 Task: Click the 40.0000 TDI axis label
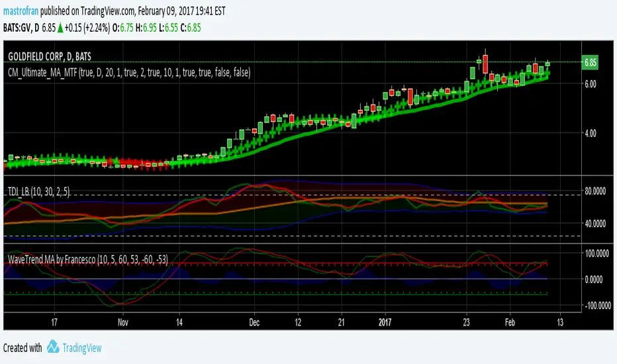[595, 224]
